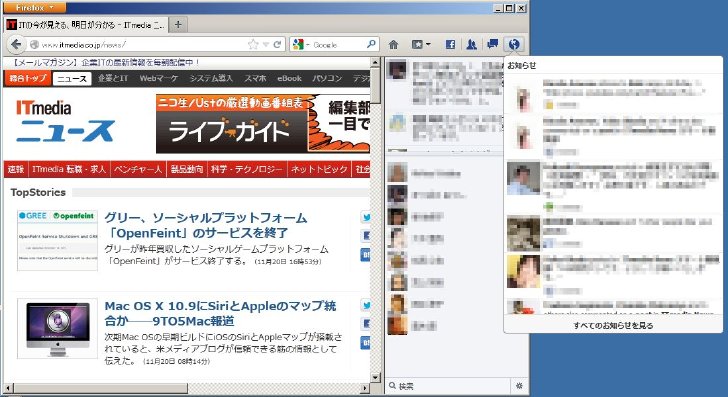Click すべてのお知らせを見る link
Viewport: 728px width, 397px height.
(613, 325)
